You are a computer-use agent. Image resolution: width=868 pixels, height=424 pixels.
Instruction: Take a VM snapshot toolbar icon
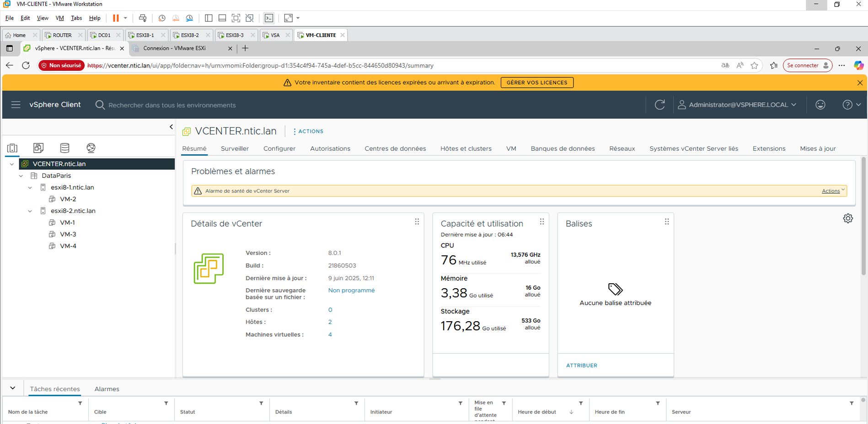[x=161, y=18]
